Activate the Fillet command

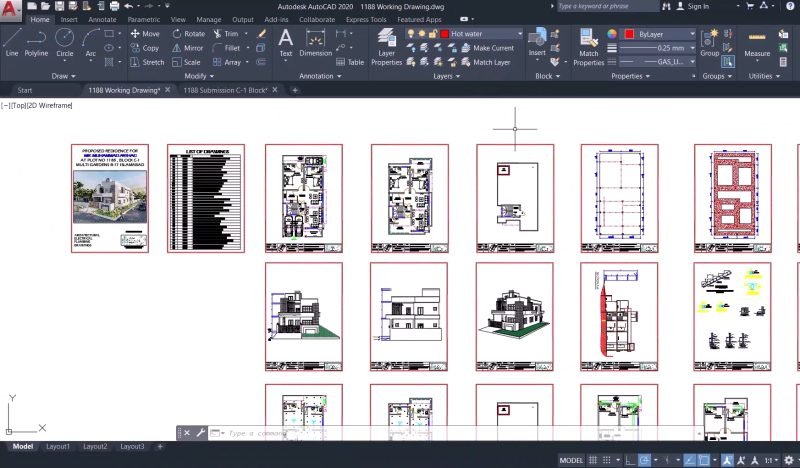click(x=226, y=48)
